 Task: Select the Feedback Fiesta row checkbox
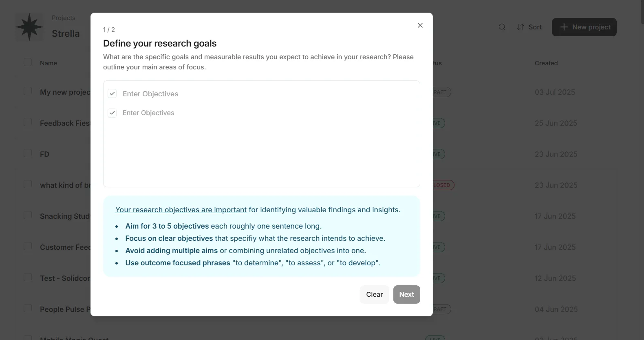(28, 122)
